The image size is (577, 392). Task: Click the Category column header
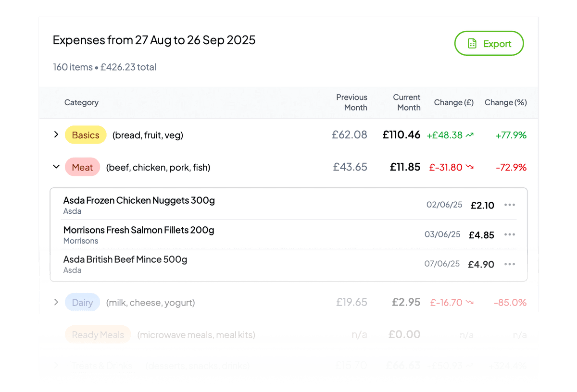(81, 102)
